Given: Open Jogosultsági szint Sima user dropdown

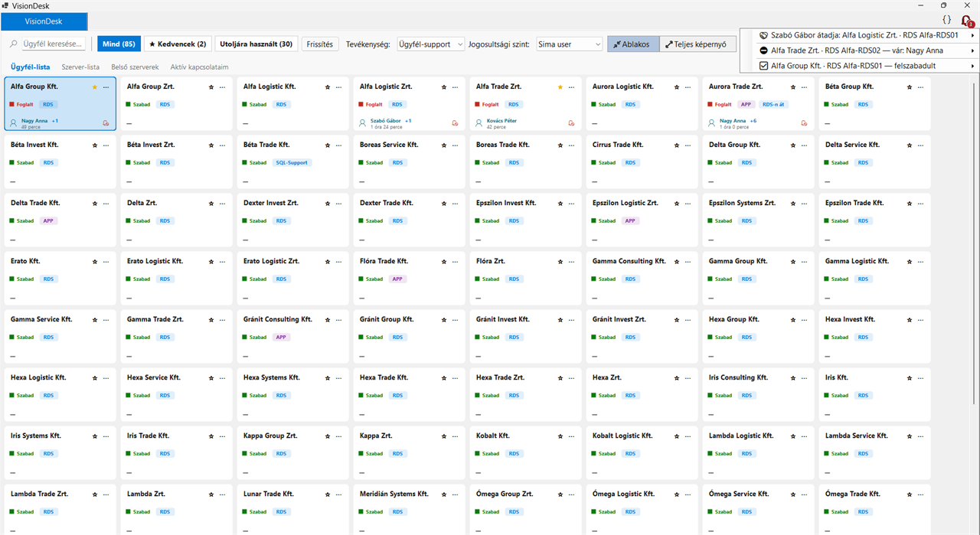Looking at the screenshot, I should click(570, 44).
